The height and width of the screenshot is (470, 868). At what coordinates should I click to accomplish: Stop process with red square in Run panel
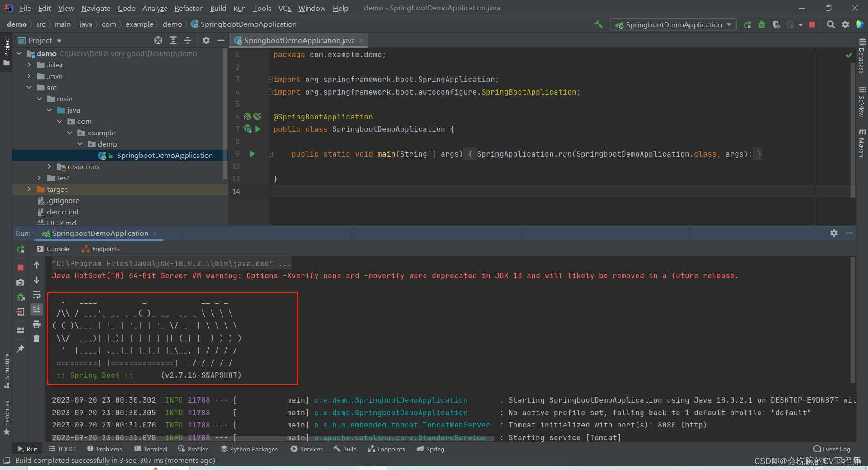[x=20, y=267]
